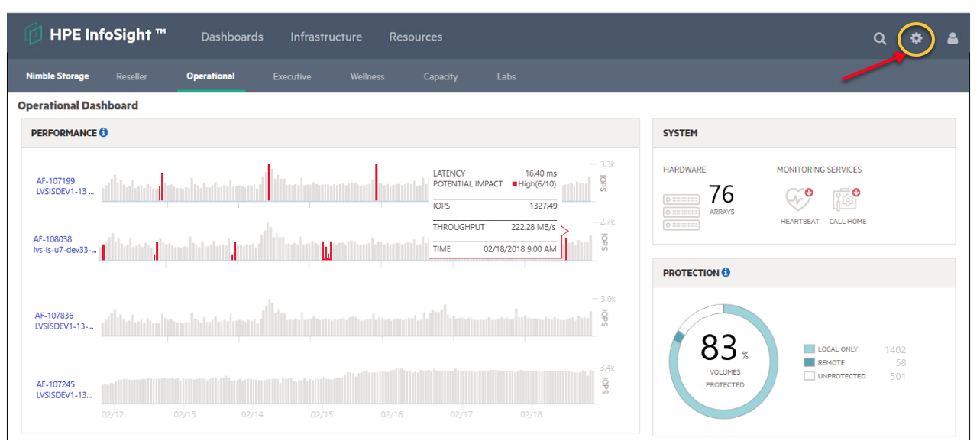The image size is (980, 441).
Task: Click the 76 arrays count
Action: point(722,194)
